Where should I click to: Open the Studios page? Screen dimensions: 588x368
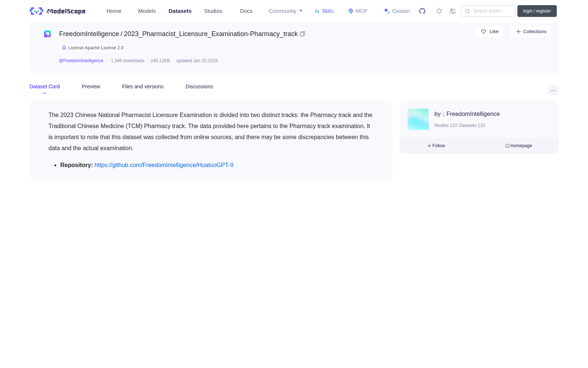[x=213, y=11]
